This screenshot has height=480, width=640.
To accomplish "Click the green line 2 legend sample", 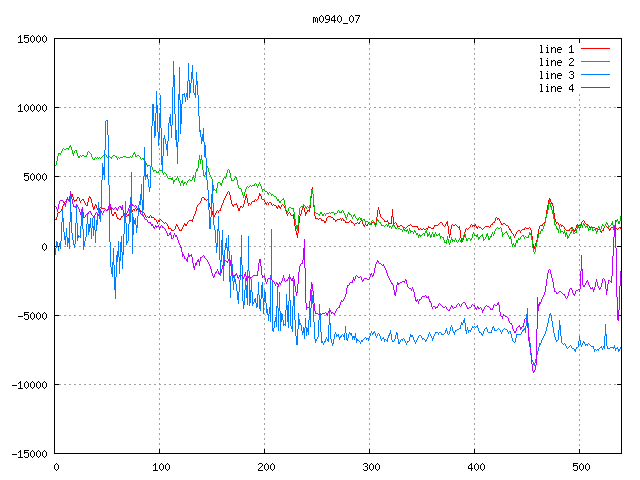I will tap(596, 62).
